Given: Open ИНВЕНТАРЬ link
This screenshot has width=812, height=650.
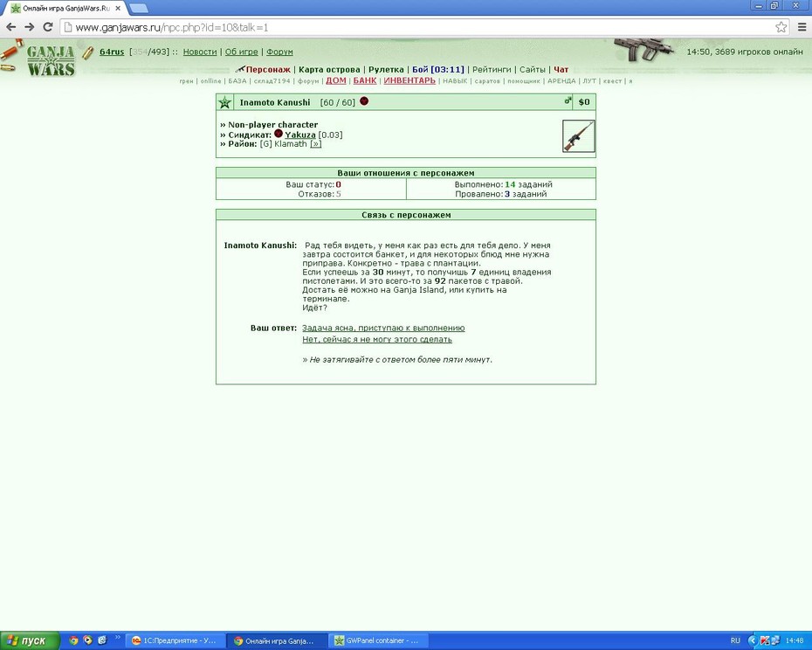Looking at the screenshot, I should (x=409, y=80).
